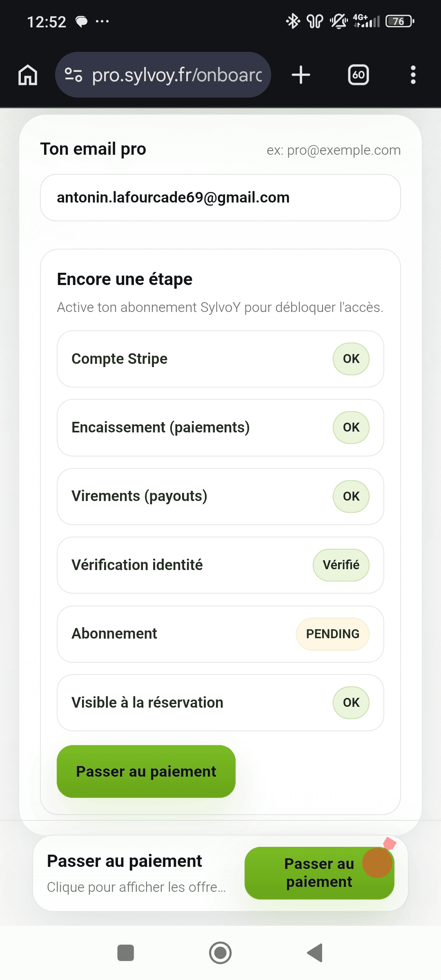Viewport: 441px width, 980px height.
Task: Tap the pro.sylvoy.fr address bar
Action: point(176,75)
